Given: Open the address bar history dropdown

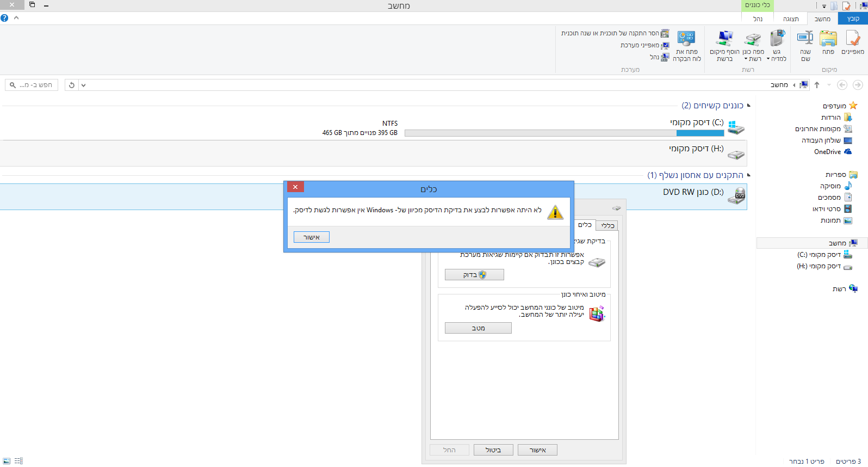Looking at the screenshot, I should (83, 85).
